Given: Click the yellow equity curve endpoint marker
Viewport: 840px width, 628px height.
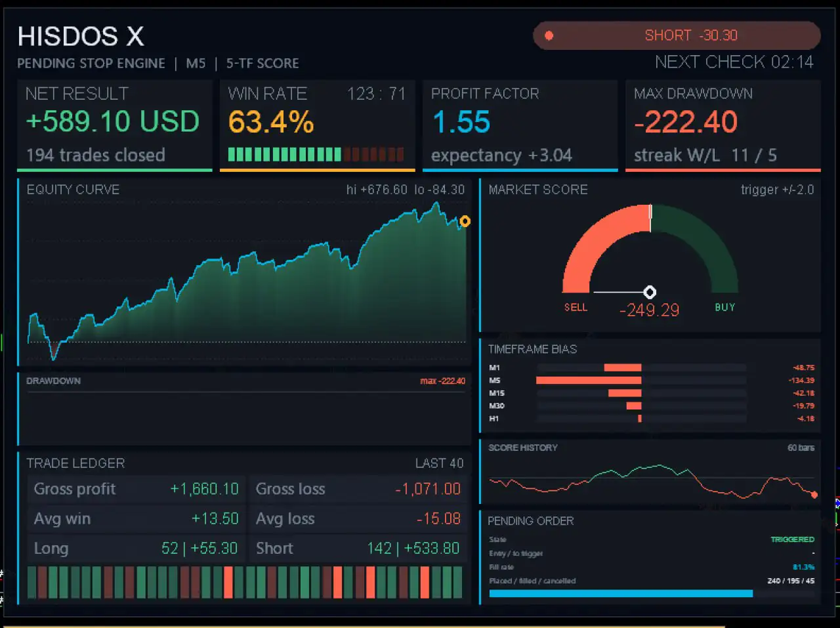Looking at the screenshot, I should [x=465, y=221].
